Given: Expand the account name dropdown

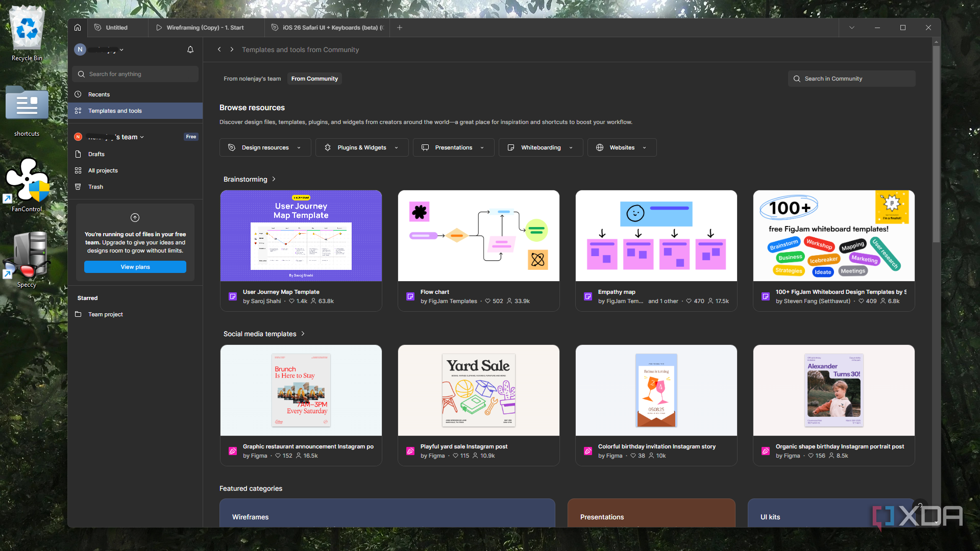Looking at the screenshot, I should tap(121, 50).
